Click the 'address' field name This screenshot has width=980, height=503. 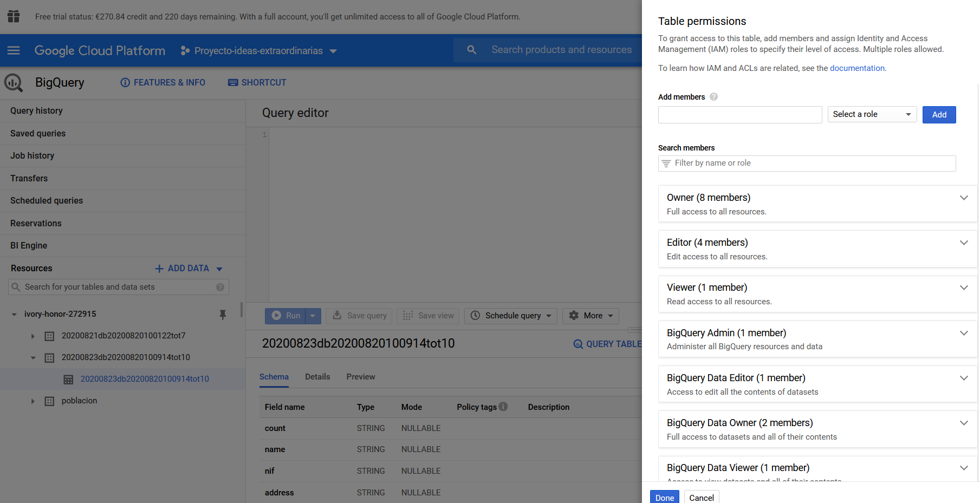pyautogui.click(x=280, y=493)
